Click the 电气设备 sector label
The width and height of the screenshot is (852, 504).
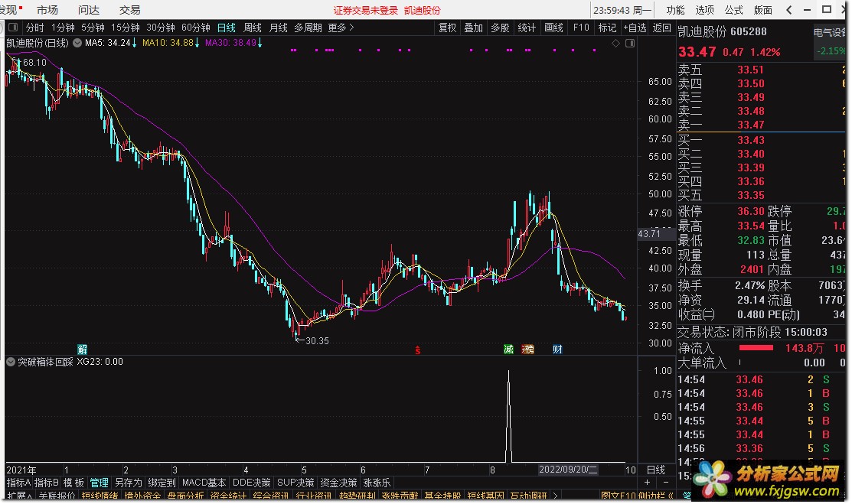829,33
